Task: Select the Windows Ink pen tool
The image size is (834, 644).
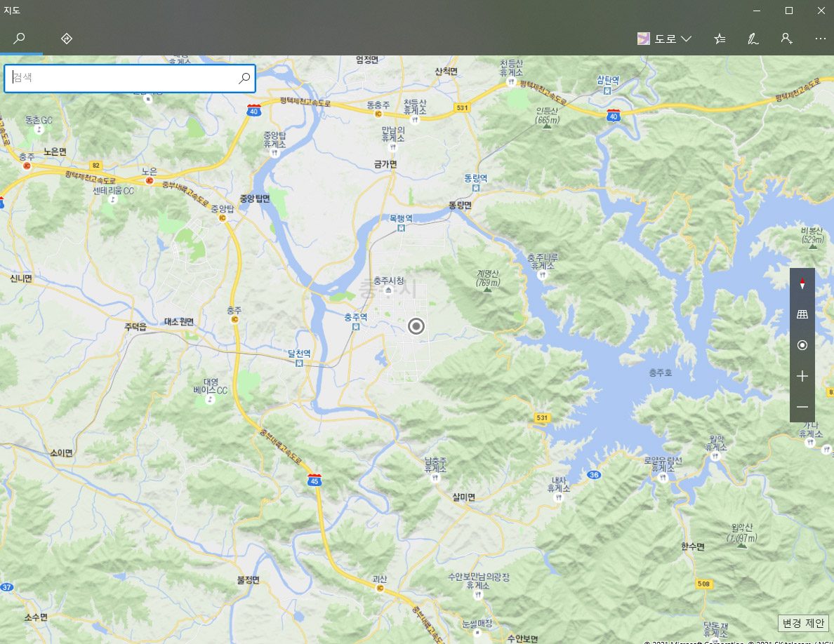Action: tap(753, 39)
